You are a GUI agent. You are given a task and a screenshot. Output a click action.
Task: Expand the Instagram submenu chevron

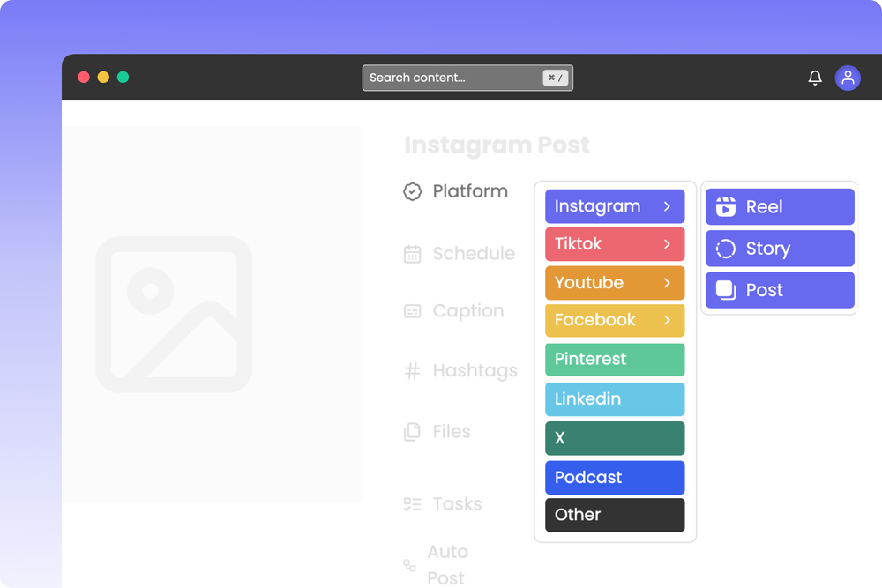point(667,206)
